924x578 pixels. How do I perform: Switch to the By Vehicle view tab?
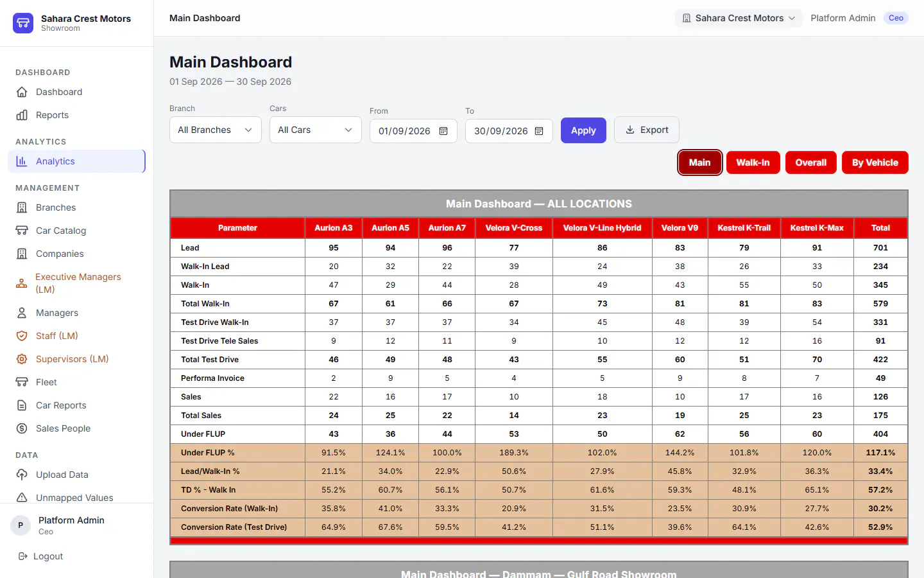[875, 162]
